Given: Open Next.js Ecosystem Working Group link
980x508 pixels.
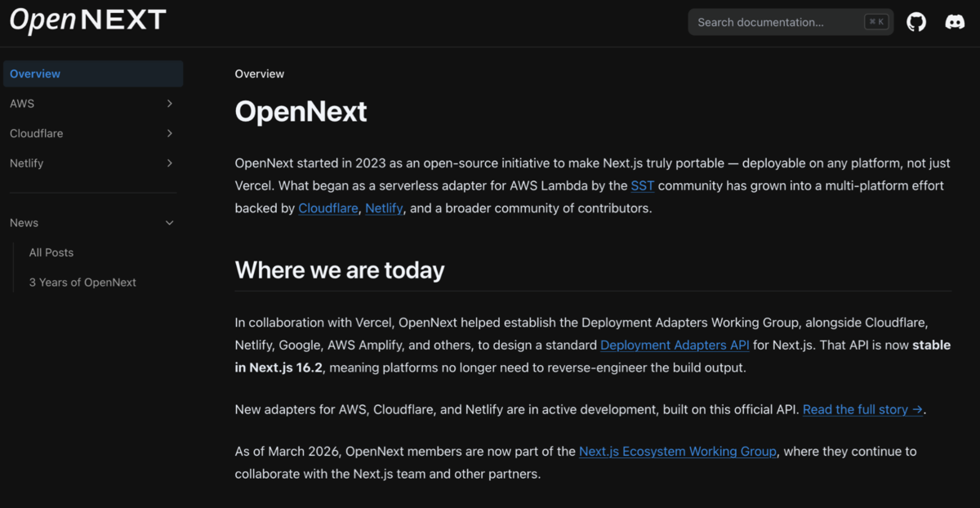Looking at the screenshot, I should pyautogui.click(x=678, y=451).
